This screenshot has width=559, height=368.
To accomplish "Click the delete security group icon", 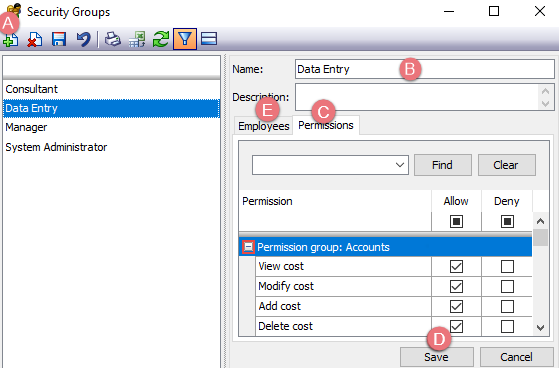I will coord(35,39).
